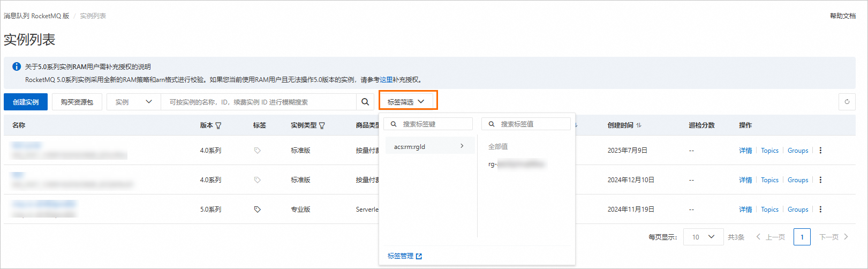This screenshot has height=269, width=868.
Task: Click 搜索标签值 search field
Action: tap(526, 124)
